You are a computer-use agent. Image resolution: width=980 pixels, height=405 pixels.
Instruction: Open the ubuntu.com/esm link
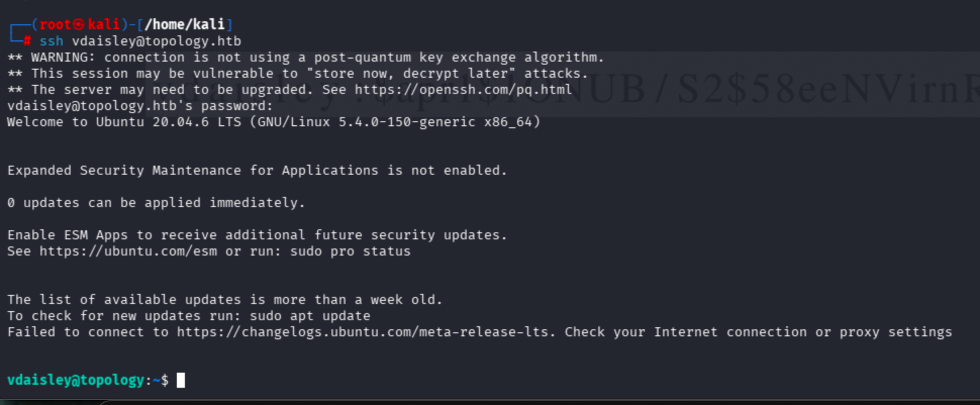(x=128, y=251)
